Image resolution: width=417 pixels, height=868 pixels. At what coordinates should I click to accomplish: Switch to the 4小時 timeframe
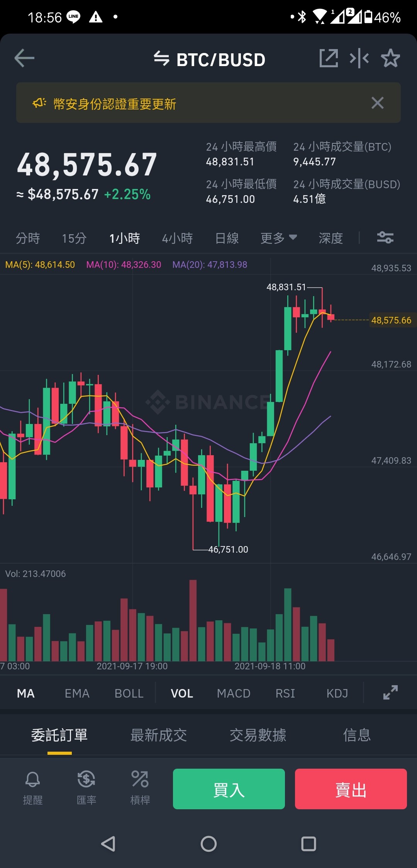point(177,238)
